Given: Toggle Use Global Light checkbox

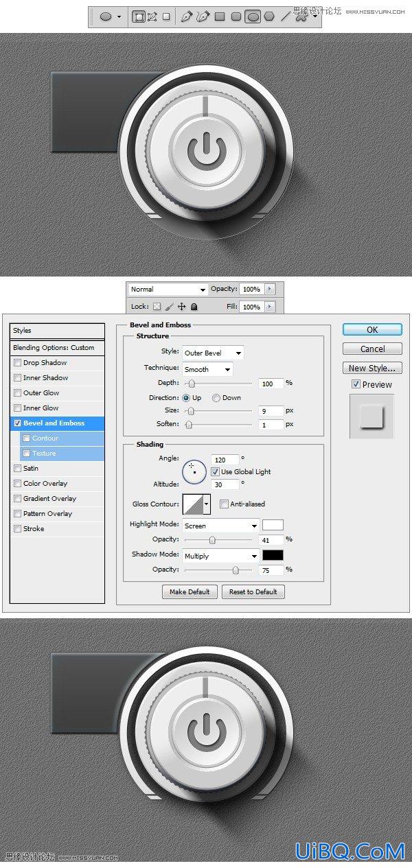Looking at the screenshot, I should (x=215, y=472).
